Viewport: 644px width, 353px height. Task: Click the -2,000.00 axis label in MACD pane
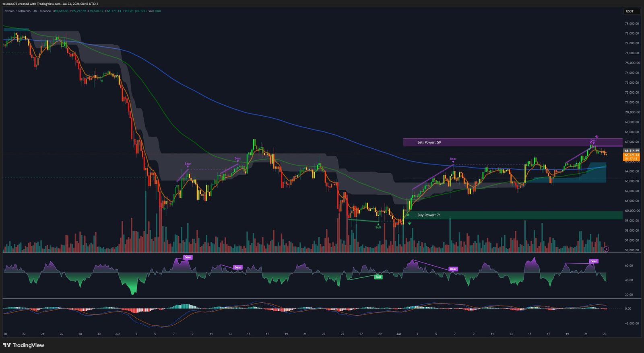coord(632,323)
